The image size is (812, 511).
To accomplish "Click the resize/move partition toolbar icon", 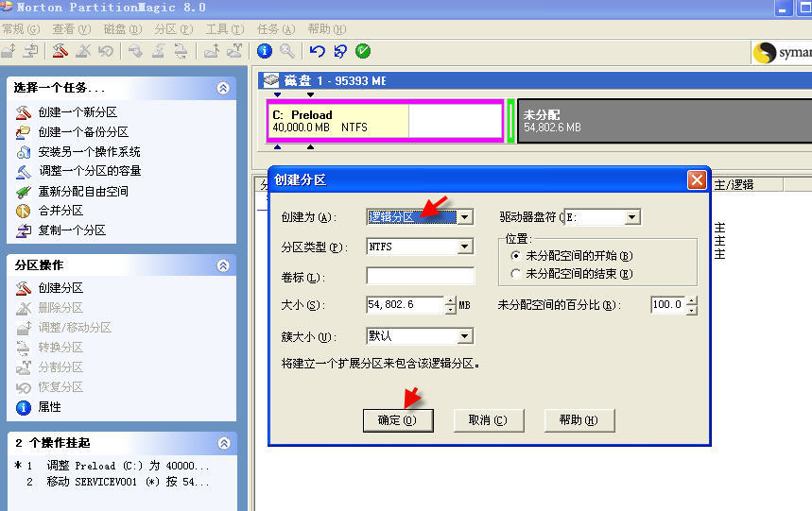I will coord(9,51).
